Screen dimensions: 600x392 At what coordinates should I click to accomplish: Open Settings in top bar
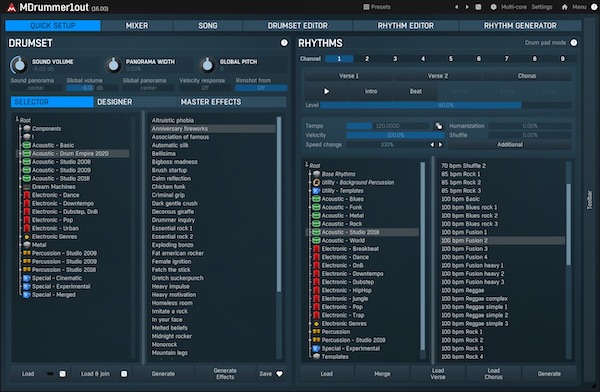542,7
